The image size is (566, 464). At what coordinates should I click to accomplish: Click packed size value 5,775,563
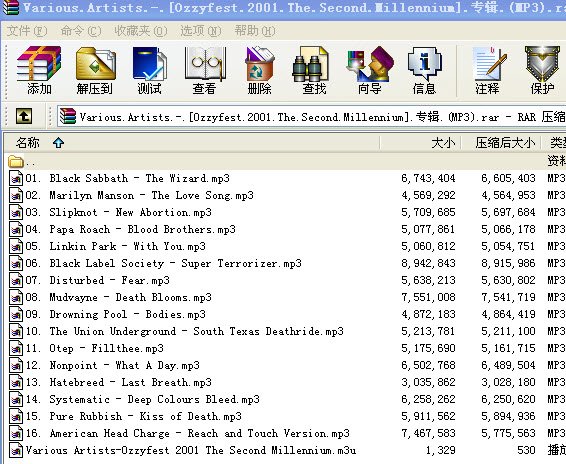pyautogui.click(x=508, y=433)
